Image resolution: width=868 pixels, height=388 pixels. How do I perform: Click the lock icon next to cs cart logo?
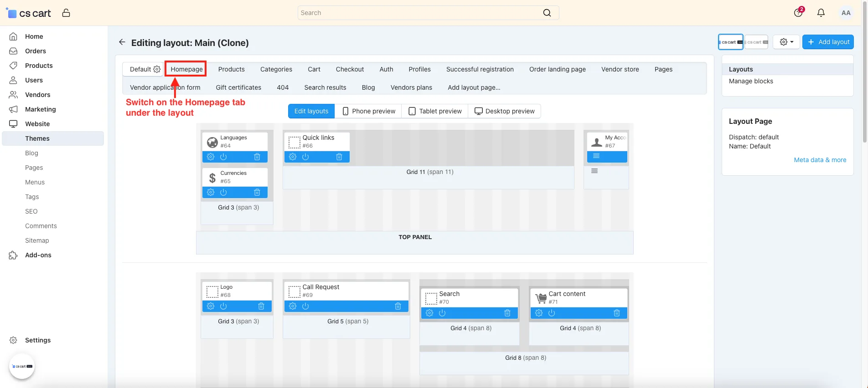[66, 13]
